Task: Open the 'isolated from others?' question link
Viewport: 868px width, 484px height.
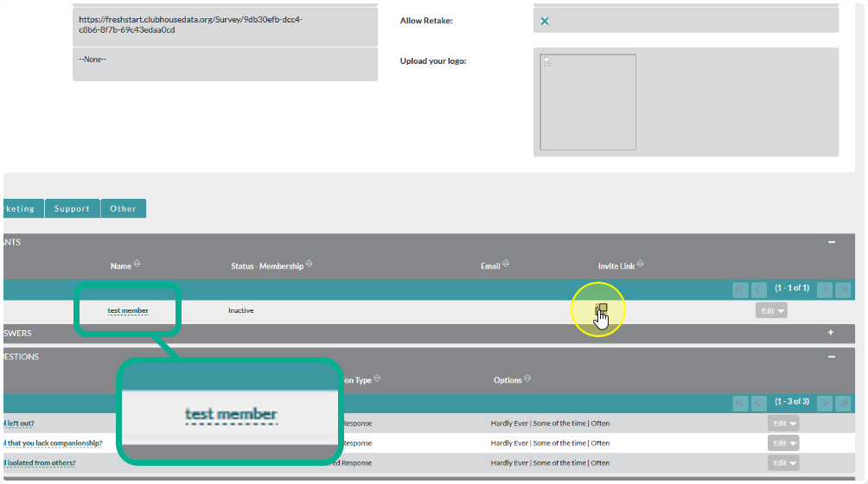Action: coord(40,463)
